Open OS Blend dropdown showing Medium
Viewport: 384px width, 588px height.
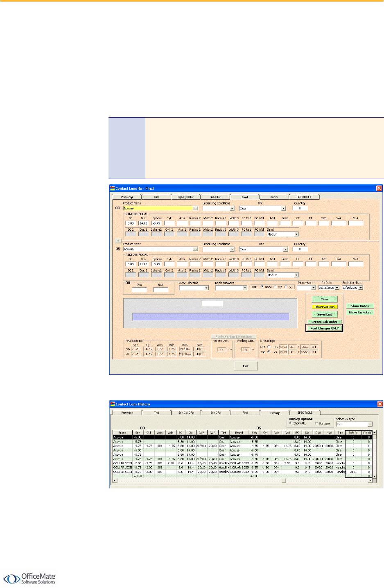(296, 275)
